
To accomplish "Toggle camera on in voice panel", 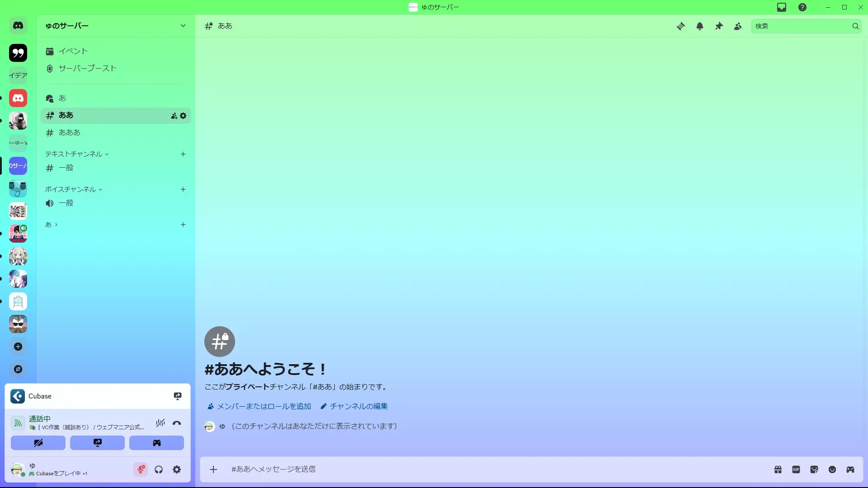I will tap(38, 443).
